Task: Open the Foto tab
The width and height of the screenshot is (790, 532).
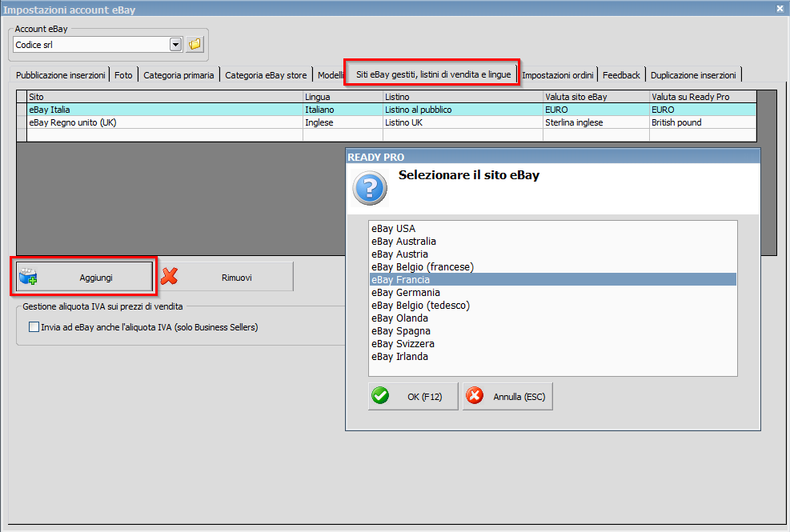Action: click(123, 75)
